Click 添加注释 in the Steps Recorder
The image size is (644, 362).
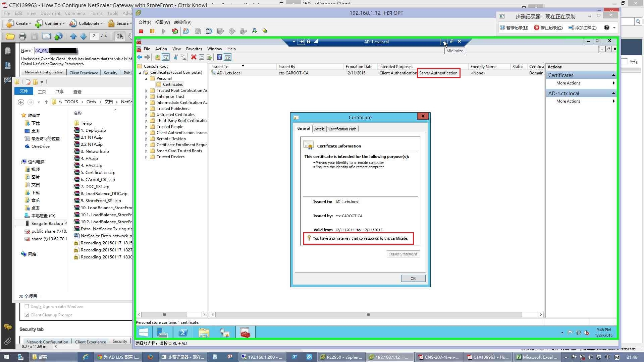point(583,27)
